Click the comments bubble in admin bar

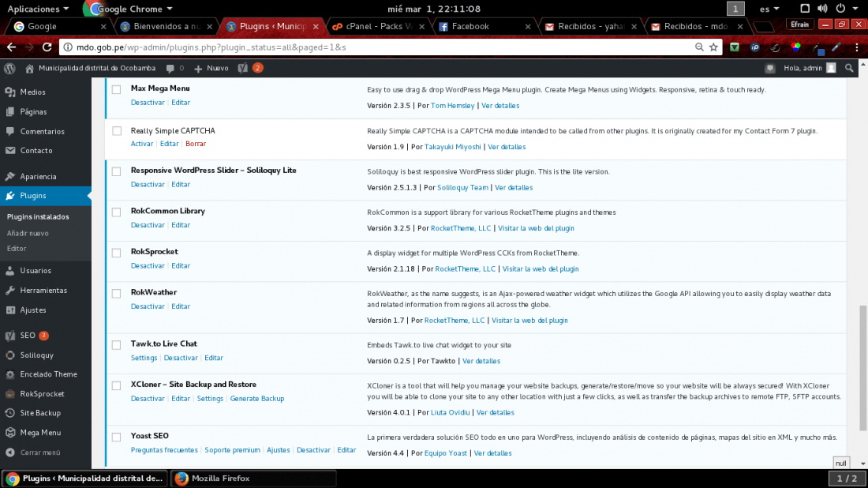(x=175, y=68)
